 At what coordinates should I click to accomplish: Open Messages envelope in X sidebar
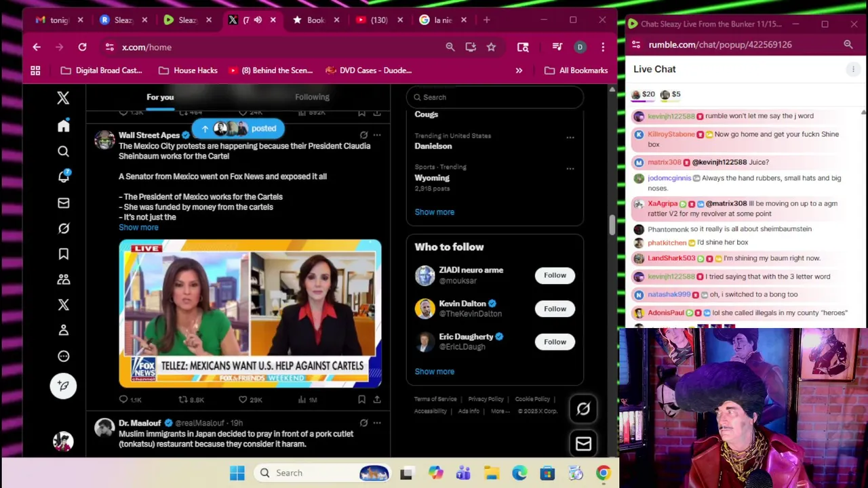63,203
